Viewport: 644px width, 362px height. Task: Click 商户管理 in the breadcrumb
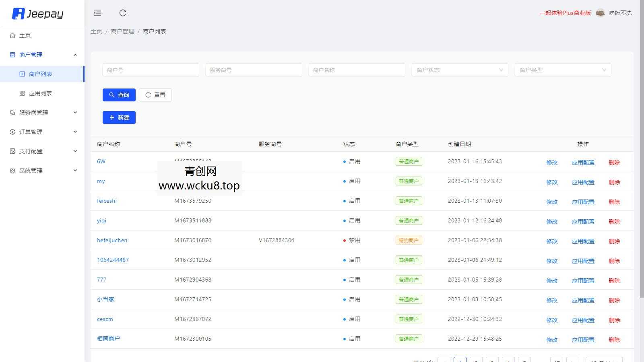(122, 31)
